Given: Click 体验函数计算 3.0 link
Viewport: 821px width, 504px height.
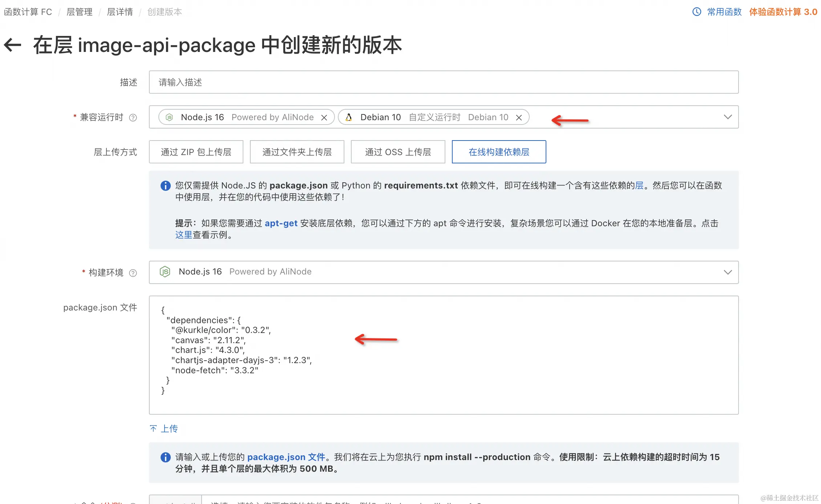Looking at the screenshot, I should (783, 12).
